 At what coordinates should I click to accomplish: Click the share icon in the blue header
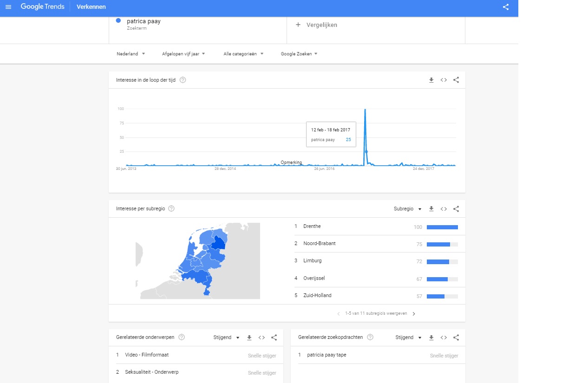tap(506, 7)
